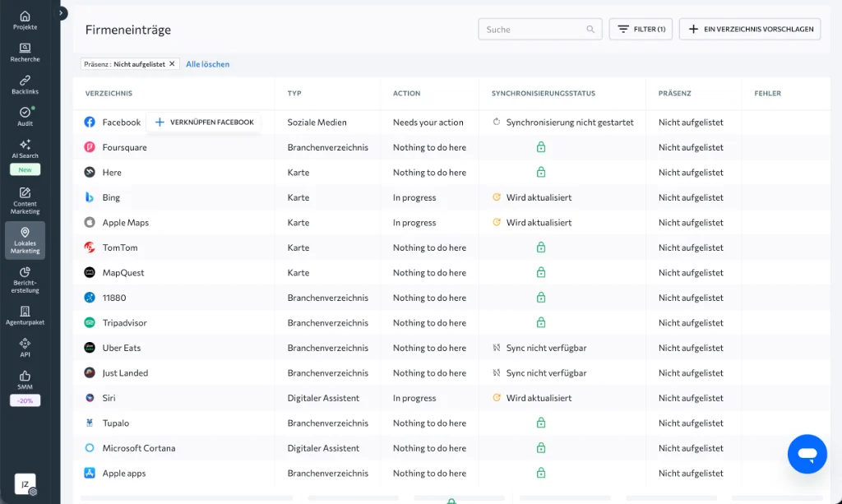Viewport: 842px width, 504px height.
Task: Click the Fehler column header
Action: point(767,94)
